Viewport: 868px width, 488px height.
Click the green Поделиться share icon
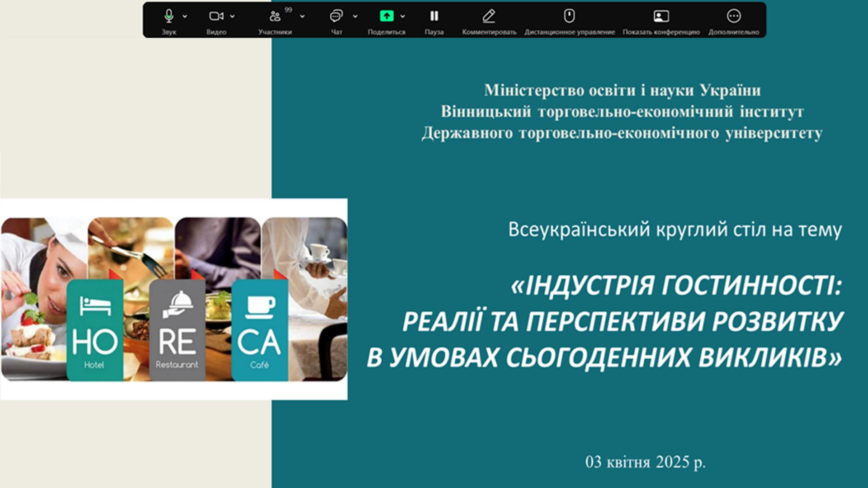coord(386,16)
